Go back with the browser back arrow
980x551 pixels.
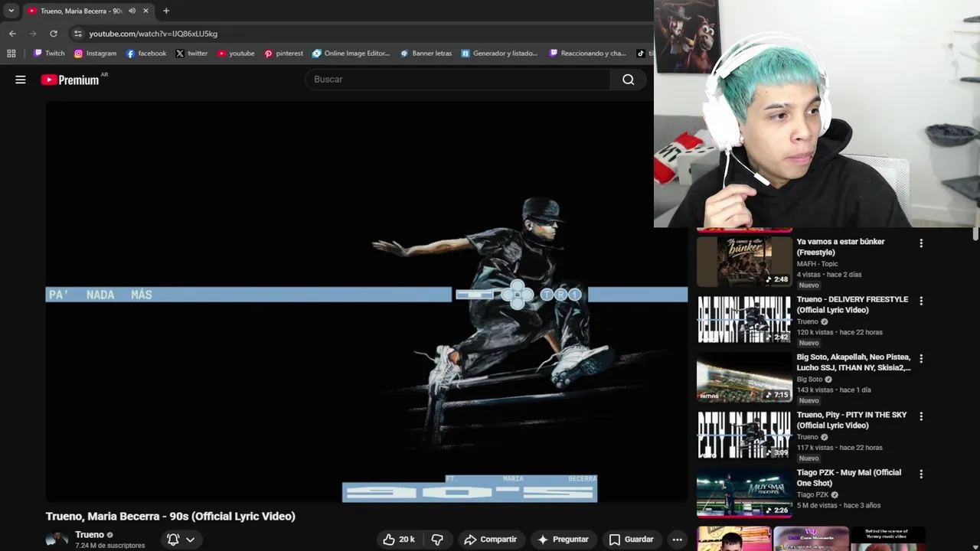[12, 34]
